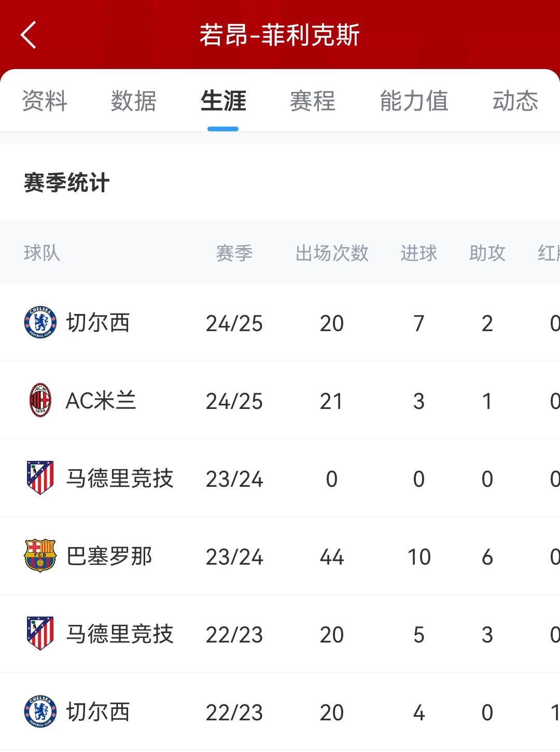
Task: Tap the 若昂-菲利克斯 page title
Action: pos(279,35)
